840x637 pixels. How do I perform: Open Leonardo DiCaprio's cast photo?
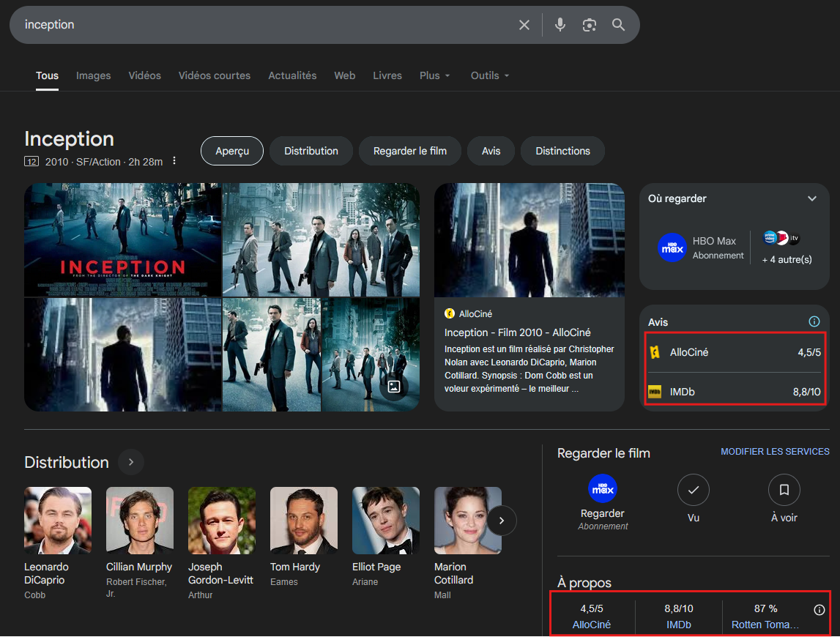[x=58, y=520]
